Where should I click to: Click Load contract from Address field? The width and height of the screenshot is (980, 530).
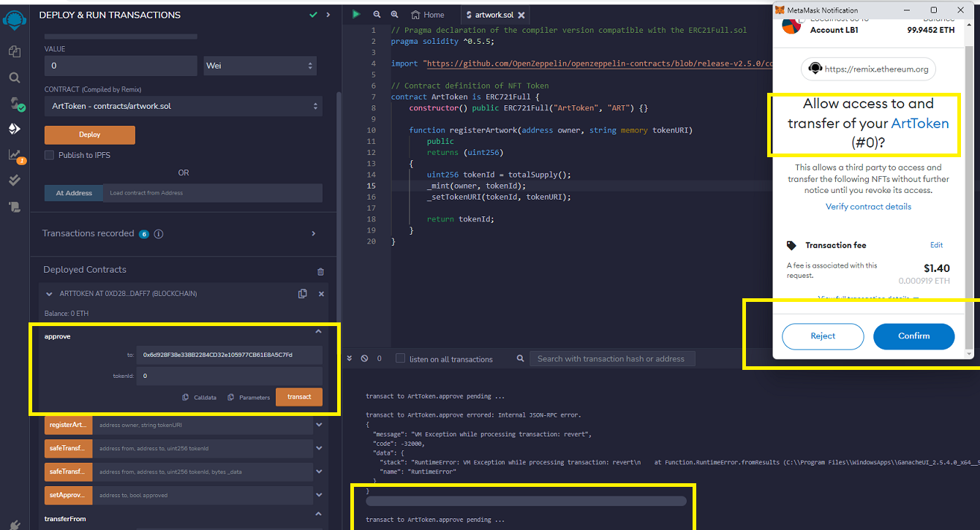213,193
